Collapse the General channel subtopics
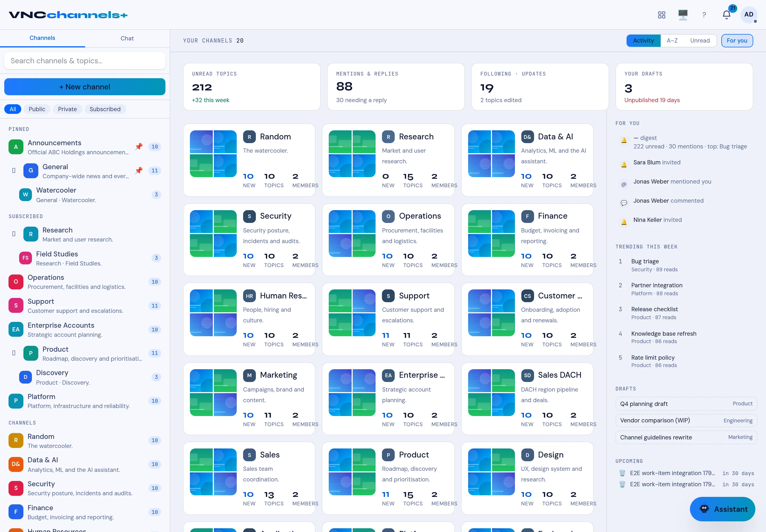Viewport: 766px width, 532px height. click(x=14, y=171)
